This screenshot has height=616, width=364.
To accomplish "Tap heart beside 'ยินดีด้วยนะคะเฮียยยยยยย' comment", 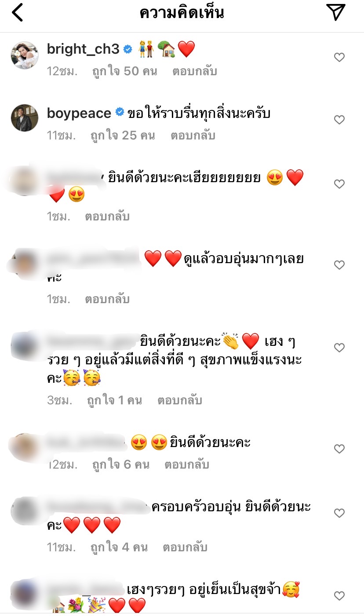I will pyautogui.click(x=339, y=184).
